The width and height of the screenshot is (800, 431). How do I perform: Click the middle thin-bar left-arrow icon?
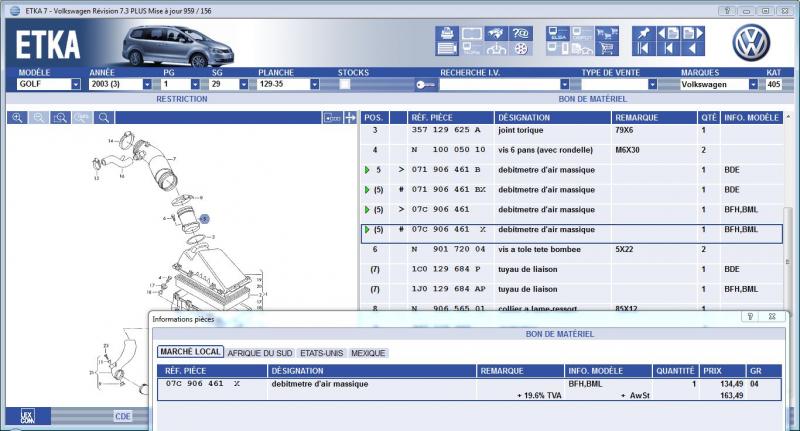[668, 49]
